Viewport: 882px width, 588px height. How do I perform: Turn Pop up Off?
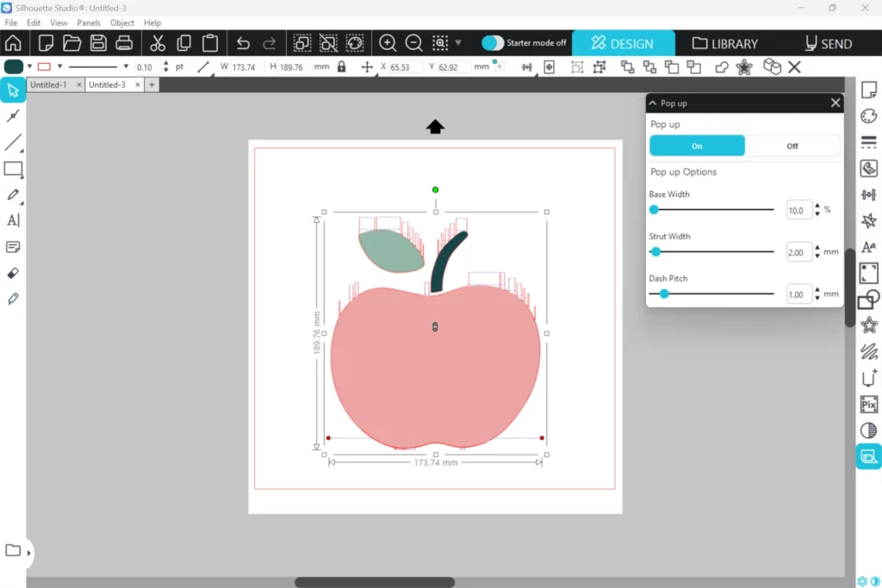792,145
